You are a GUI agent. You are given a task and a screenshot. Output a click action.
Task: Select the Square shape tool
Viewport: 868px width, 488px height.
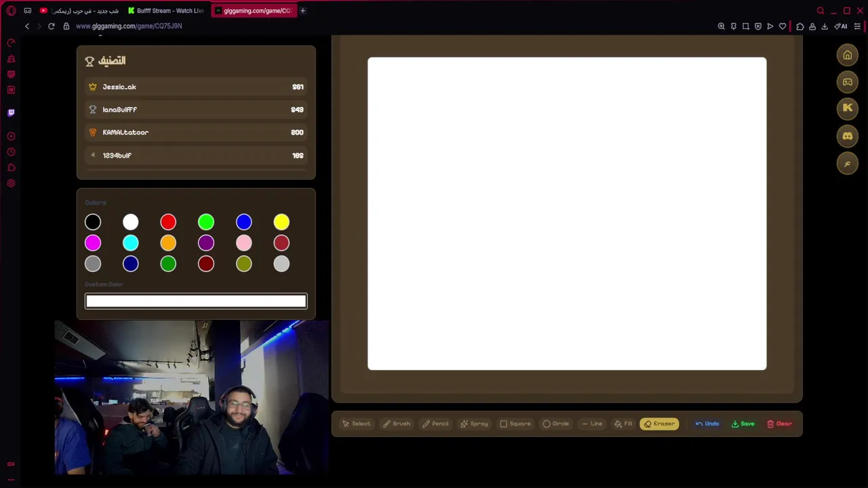(x=515, y=424)
